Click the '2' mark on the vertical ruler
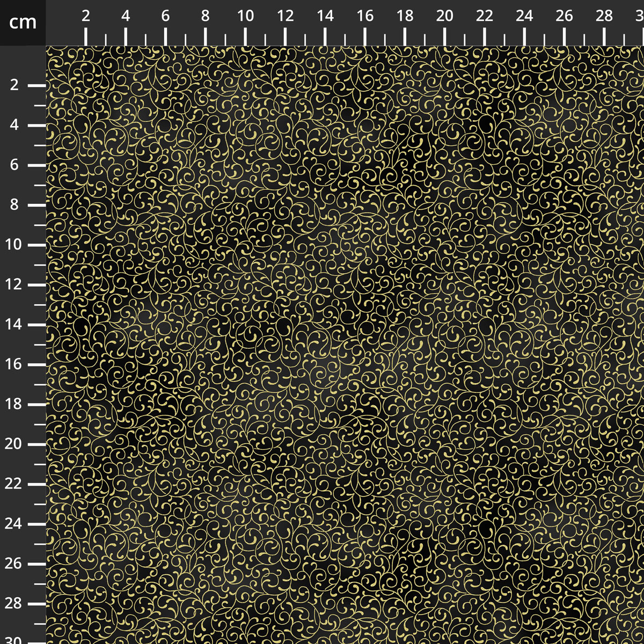 pyautogui.click(x=14, y=85)
